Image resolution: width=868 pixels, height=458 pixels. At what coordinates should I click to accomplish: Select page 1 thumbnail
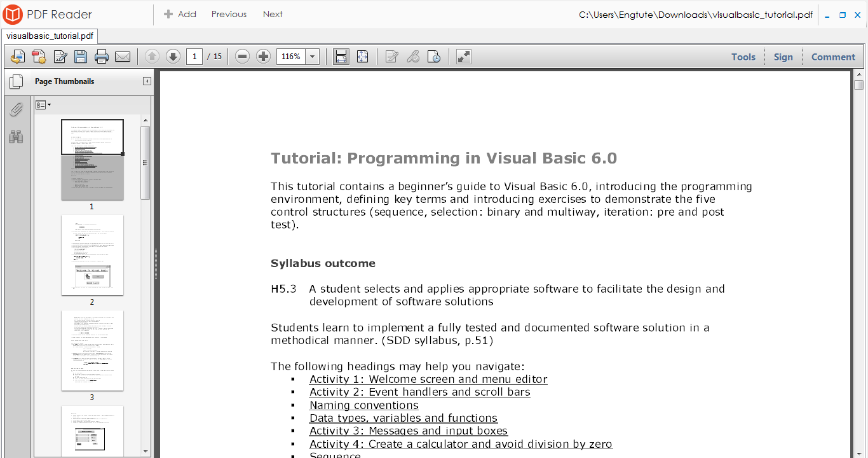(92, 160)
